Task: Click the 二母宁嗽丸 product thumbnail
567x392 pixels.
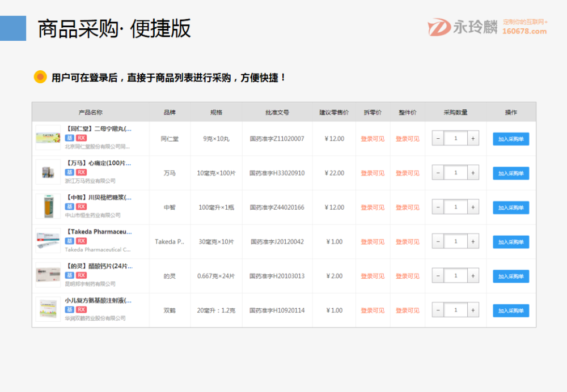Action: (x=48, y=138)
